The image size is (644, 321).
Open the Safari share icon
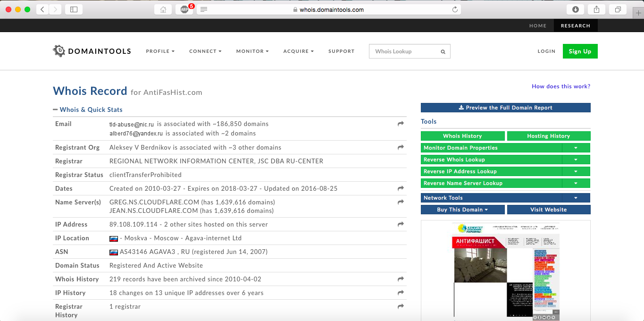pos(596,9)
